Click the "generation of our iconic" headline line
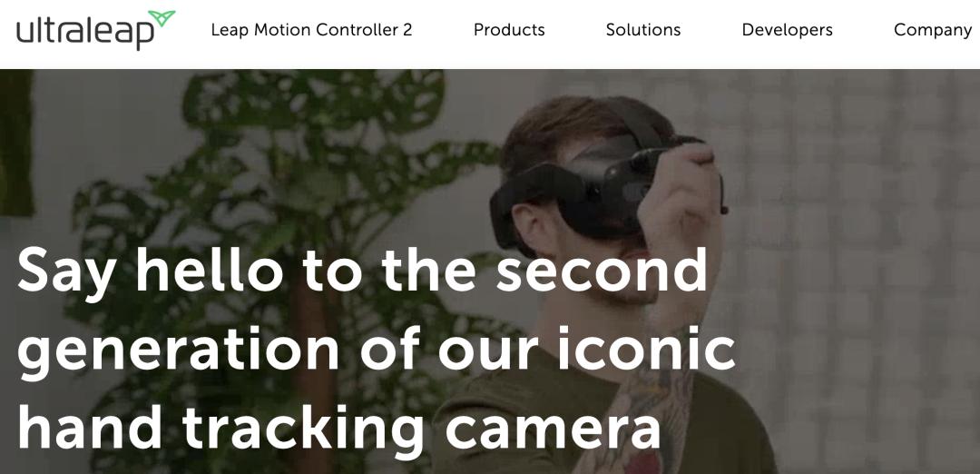The width and height of the screenshot is (980, 474). [x=376, y=351]
